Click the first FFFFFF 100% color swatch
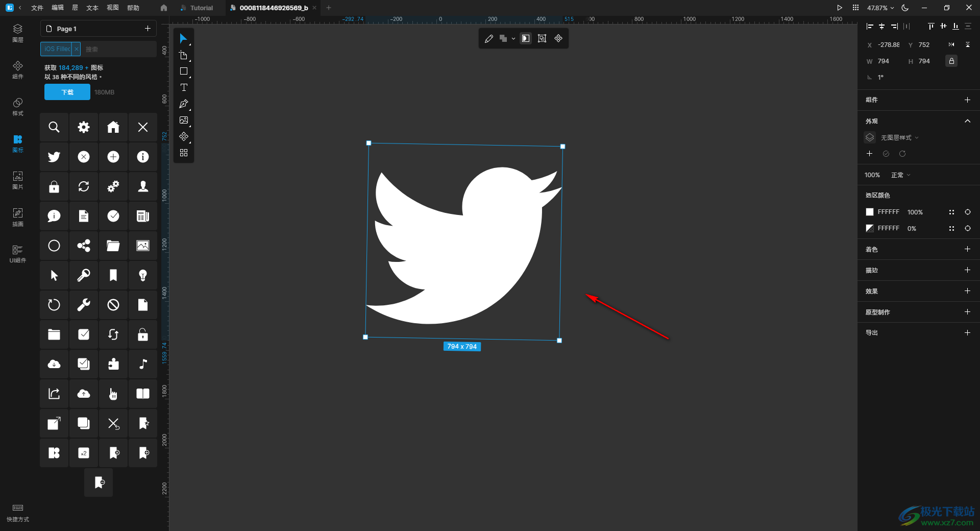The image size is (980, 531). [870, 212]
